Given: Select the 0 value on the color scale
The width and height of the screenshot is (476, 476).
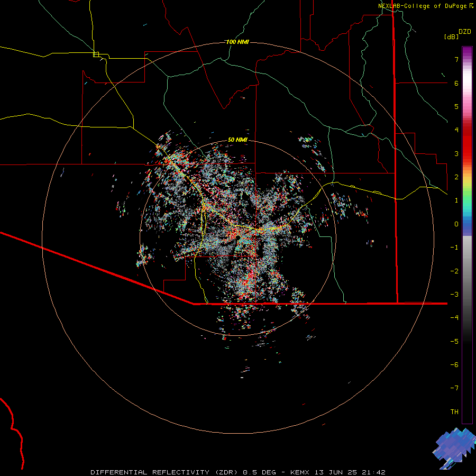Looking at the screenshot, I should click(x=456, y=224).
